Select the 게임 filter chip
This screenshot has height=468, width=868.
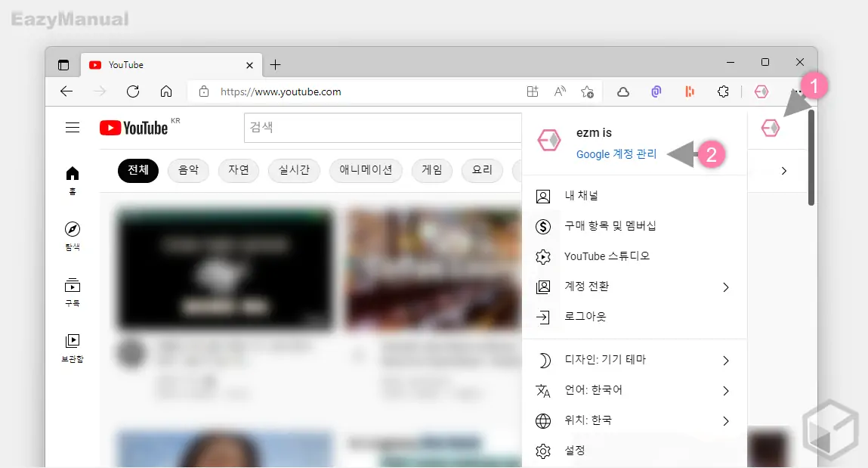click(x=432, y=170)
